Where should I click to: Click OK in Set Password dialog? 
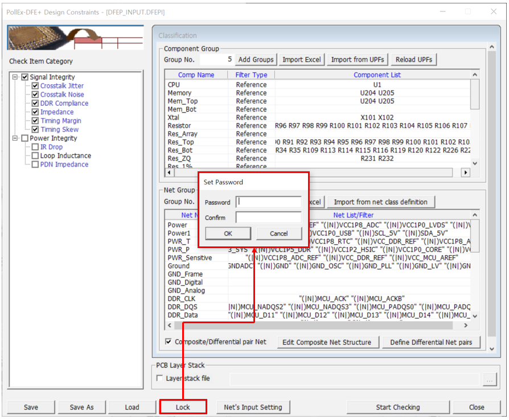(x=228, y=233)
